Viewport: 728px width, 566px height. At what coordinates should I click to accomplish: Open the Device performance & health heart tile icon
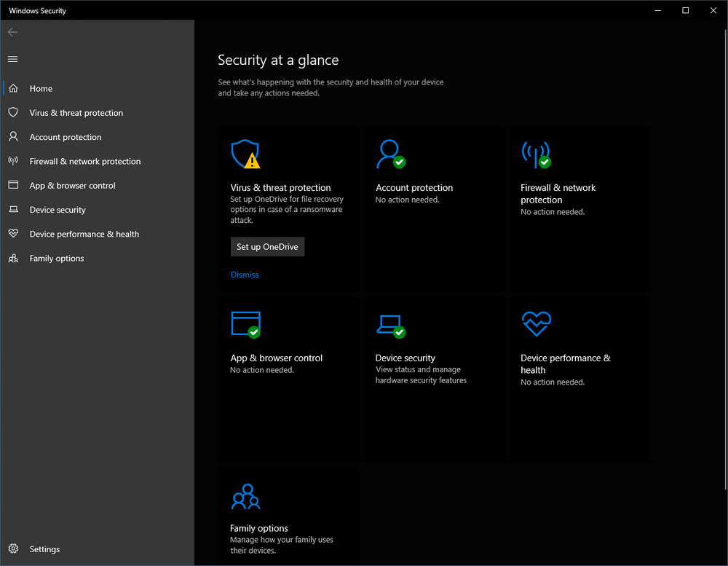click(536, 324)
